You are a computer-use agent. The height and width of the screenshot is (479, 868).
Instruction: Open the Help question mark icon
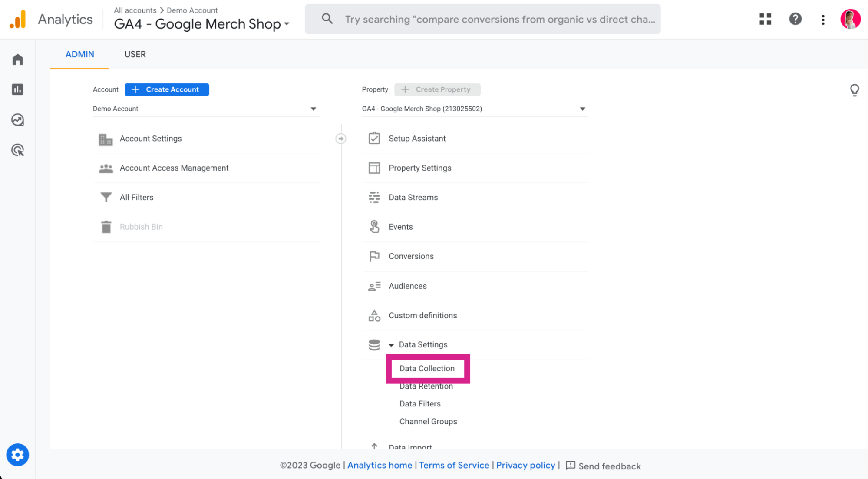point(795,19)
